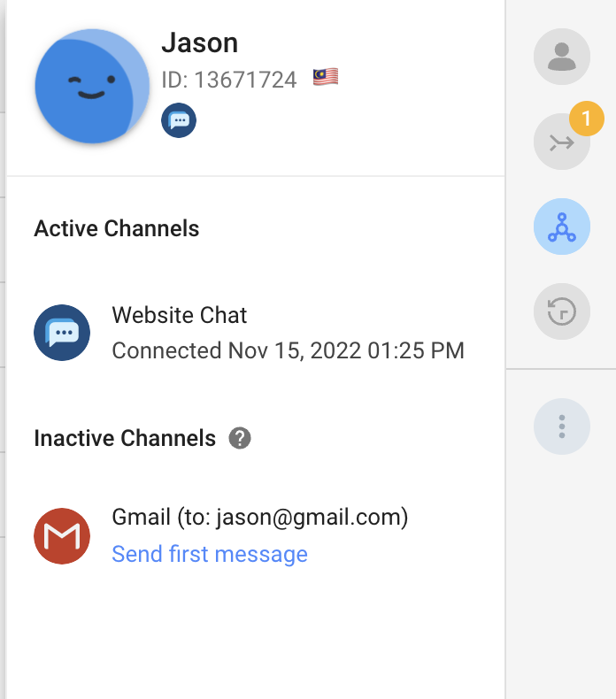The width and height of the screenshot is (616, 699).
Task: Click the ID: 13671724 text
Action: coord(229,81)
